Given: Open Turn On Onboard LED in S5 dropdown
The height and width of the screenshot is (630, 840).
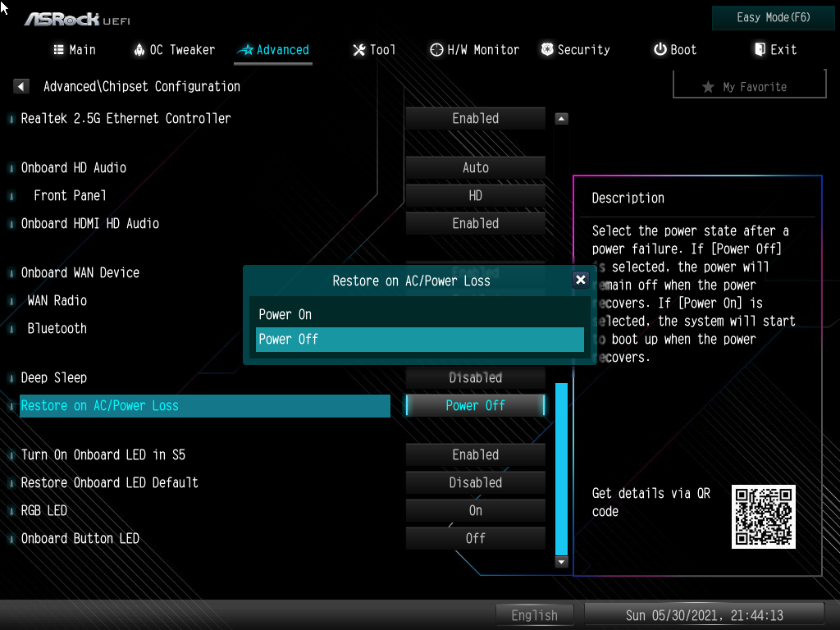Looking at the screenshot, I should tap(475, 454).
